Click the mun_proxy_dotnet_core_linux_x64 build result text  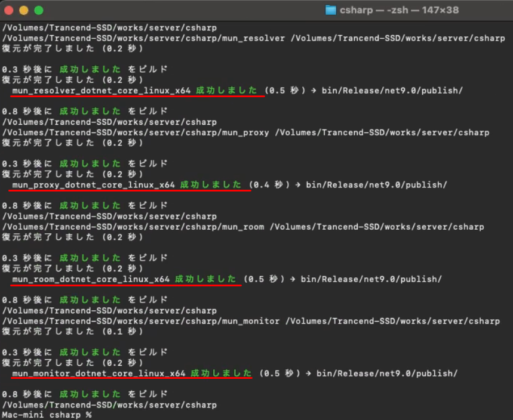point(93,184)
